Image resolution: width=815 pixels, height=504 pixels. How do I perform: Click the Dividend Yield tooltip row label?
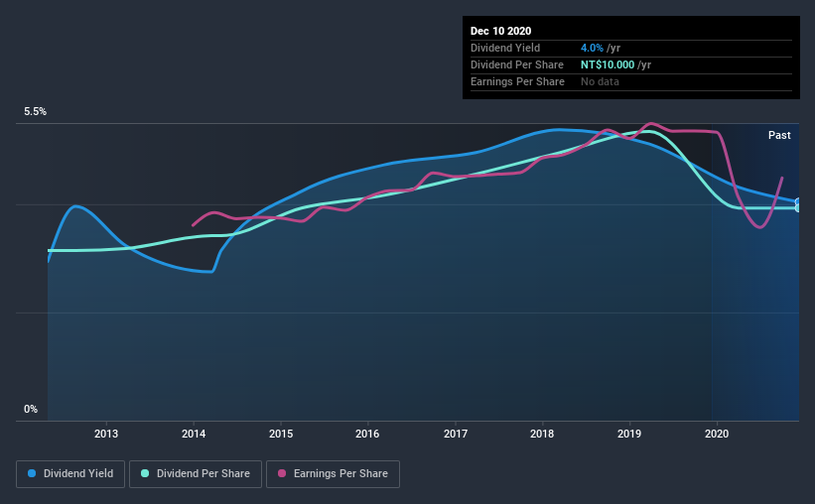pos(505,48)
